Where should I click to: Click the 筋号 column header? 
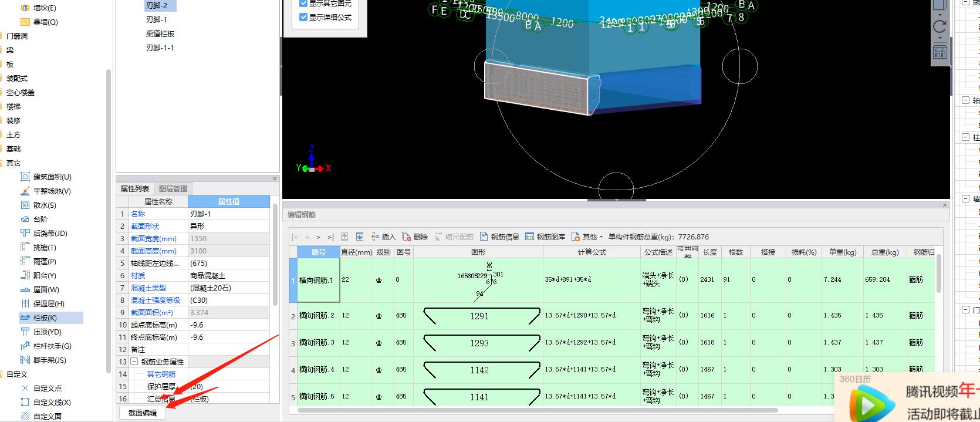319,252
